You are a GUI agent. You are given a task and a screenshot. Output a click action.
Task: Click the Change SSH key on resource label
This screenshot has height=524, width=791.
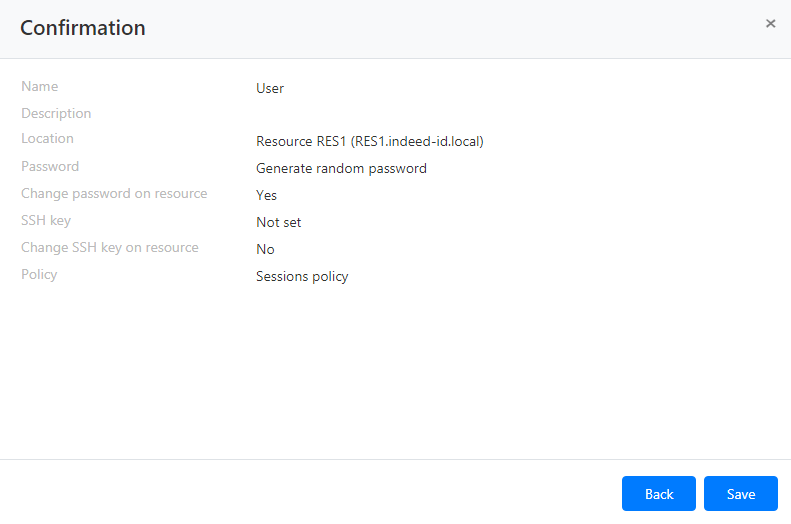coord(110,248)
